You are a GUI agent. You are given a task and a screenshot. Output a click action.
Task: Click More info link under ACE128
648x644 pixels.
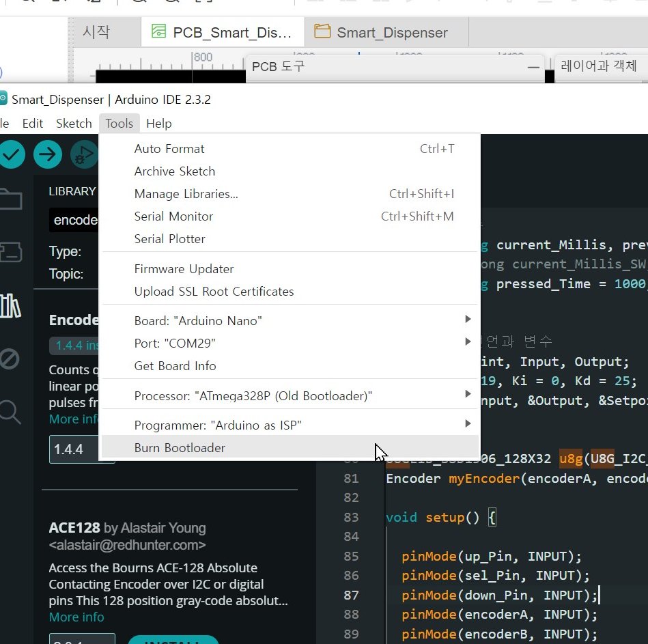(x=76, y=617)
